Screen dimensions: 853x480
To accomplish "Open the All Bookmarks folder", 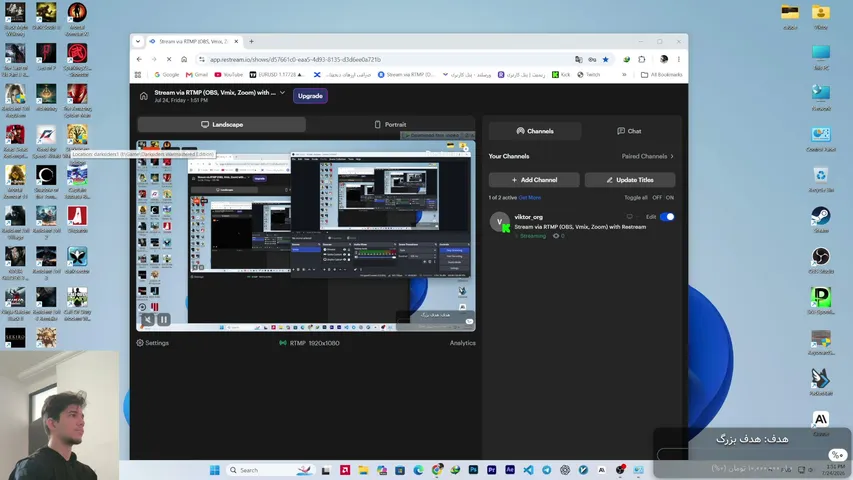I will pyautogui.click(x=662, y=75).
